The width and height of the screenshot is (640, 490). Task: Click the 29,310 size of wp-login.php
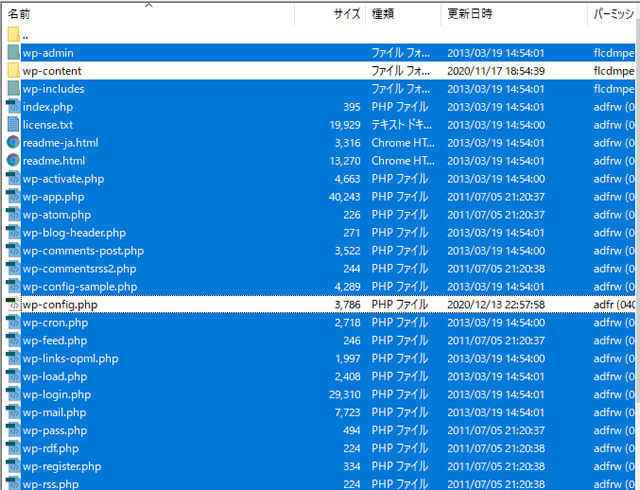coord(345,394)
